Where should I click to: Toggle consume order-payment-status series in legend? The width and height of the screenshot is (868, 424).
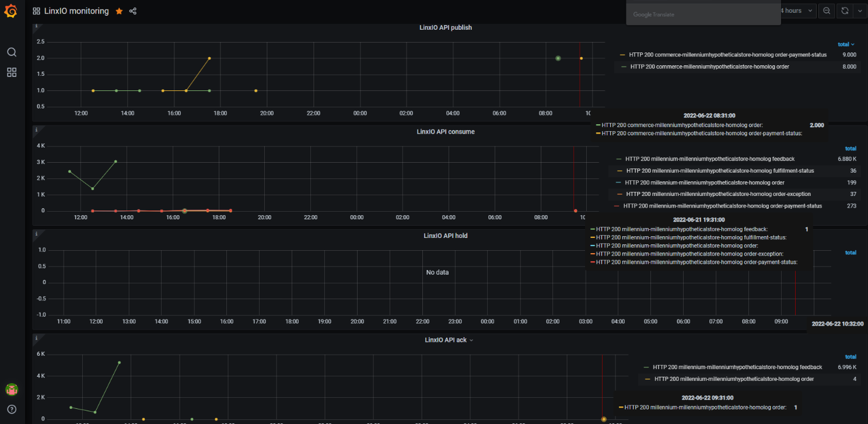click(723, 206)
